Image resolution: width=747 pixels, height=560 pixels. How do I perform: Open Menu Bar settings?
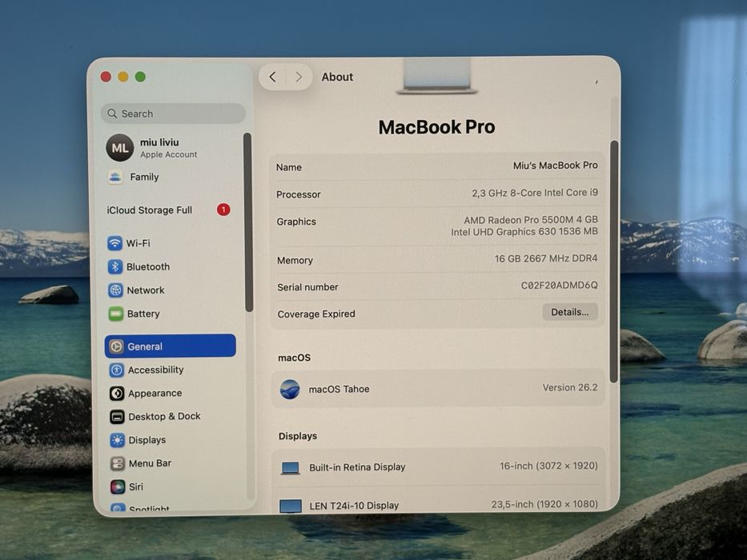point(170,463)
